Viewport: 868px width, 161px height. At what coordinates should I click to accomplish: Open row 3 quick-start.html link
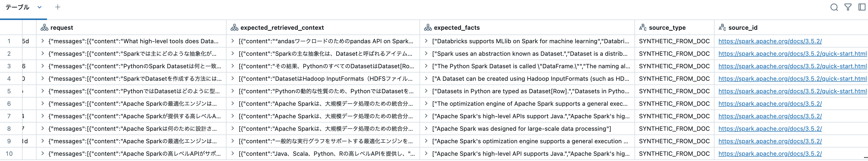tap(792, 66)
